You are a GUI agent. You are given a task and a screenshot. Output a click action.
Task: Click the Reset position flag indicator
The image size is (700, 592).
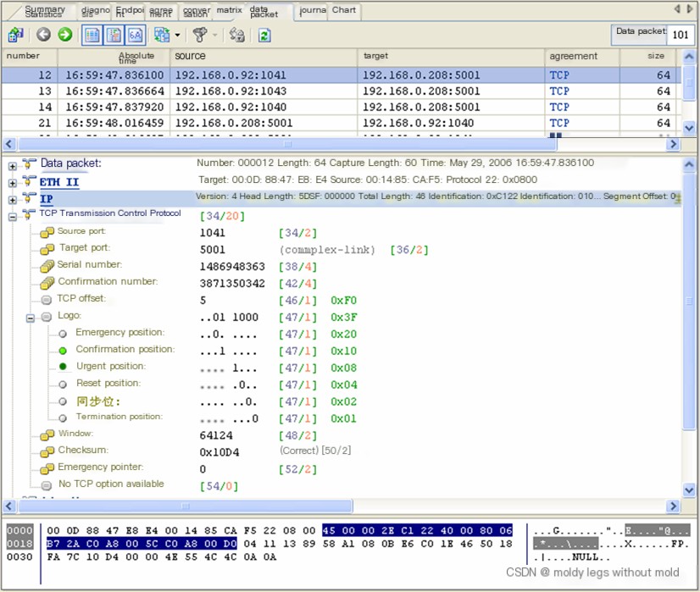pos(63,385)
